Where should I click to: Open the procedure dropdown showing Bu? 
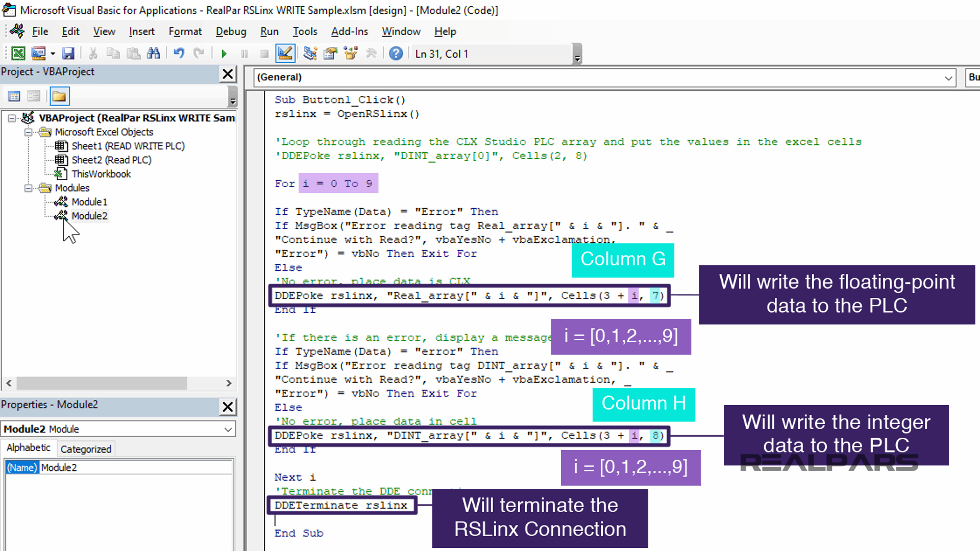[973, 78]
